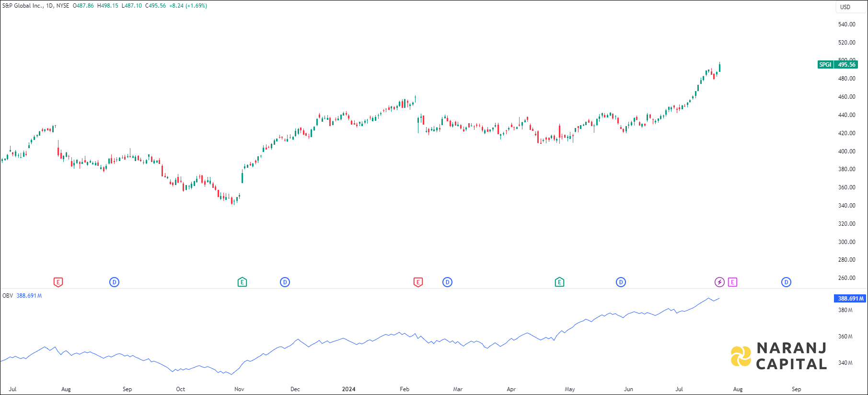Click the OBV legend value 388.691 M
The width and height of the screenshot is (868, 395).
coord(29,296)
